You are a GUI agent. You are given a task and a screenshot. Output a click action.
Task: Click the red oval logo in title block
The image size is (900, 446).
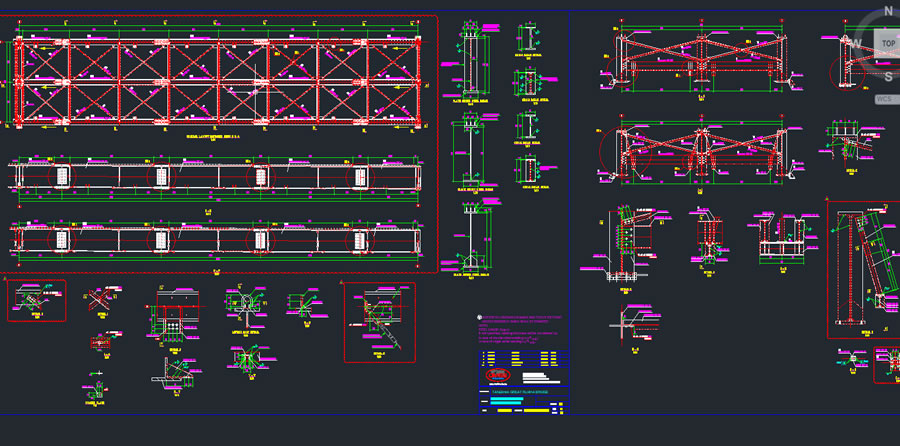497,376
